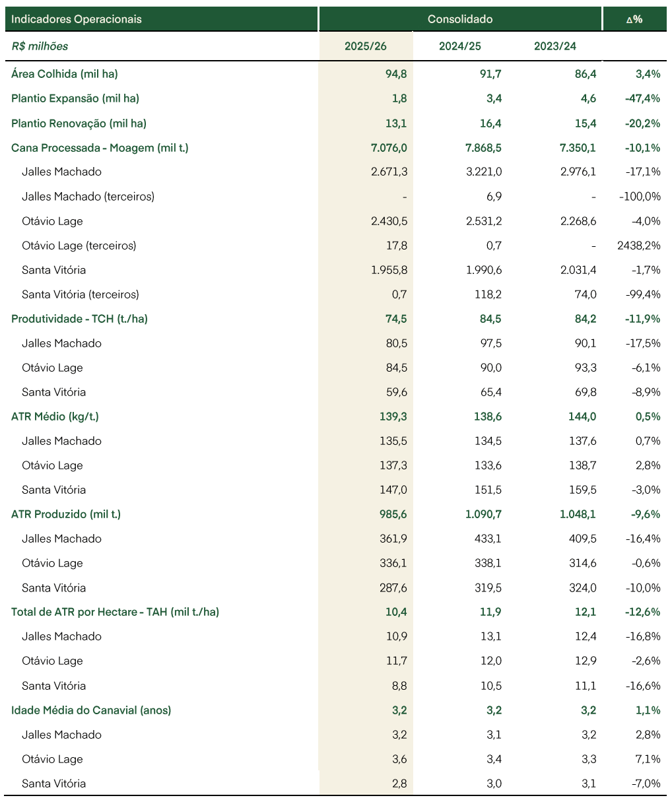Click the Otávio Lage (terceiros) row label
This screenshot has height=804, width=672.
click(x=79, y=246)
